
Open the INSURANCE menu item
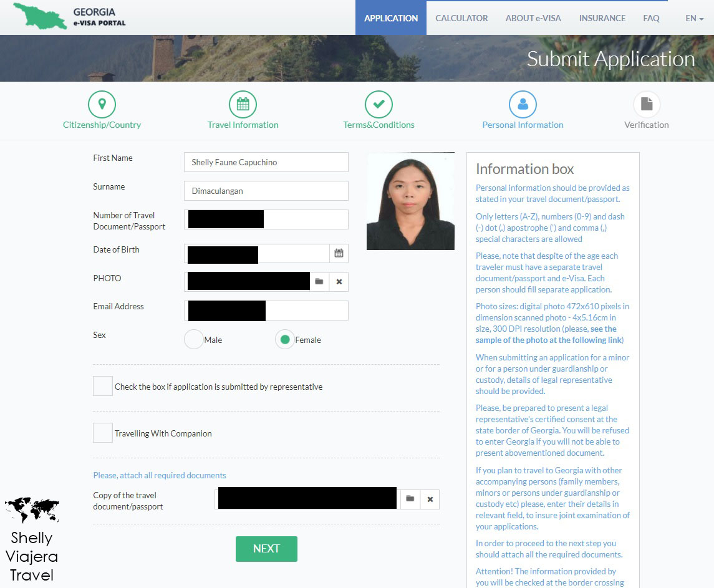[x=601, y=18]
